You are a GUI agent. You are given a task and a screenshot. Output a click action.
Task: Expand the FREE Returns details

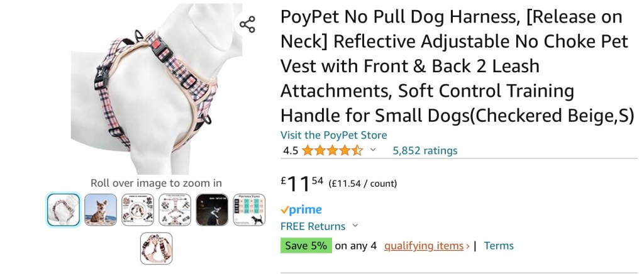355,226
